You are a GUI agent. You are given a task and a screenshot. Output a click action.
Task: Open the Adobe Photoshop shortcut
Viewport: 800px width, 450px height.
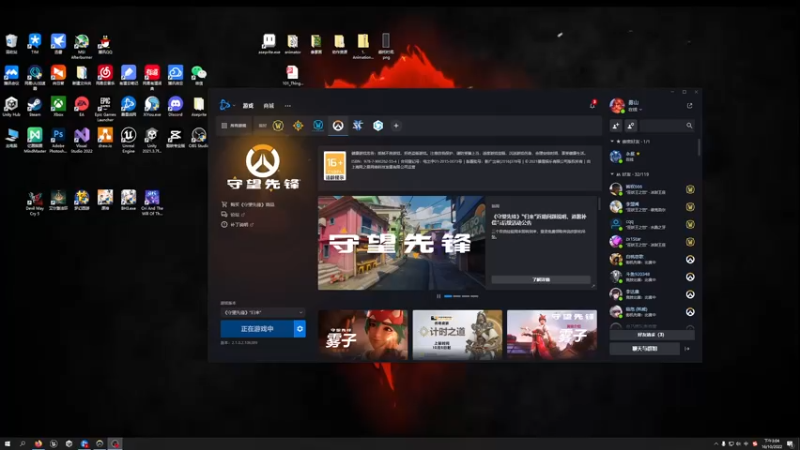(x=58, y=140)
